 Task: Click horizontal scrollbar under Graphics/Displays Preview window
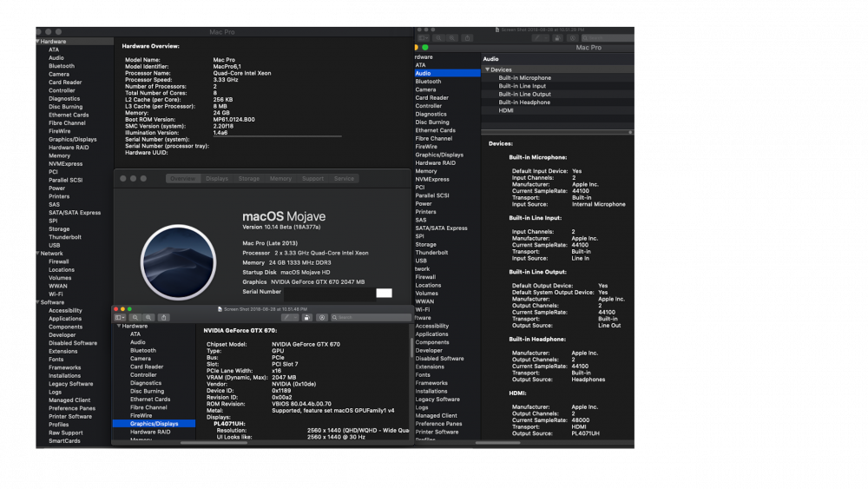(214, 442)
